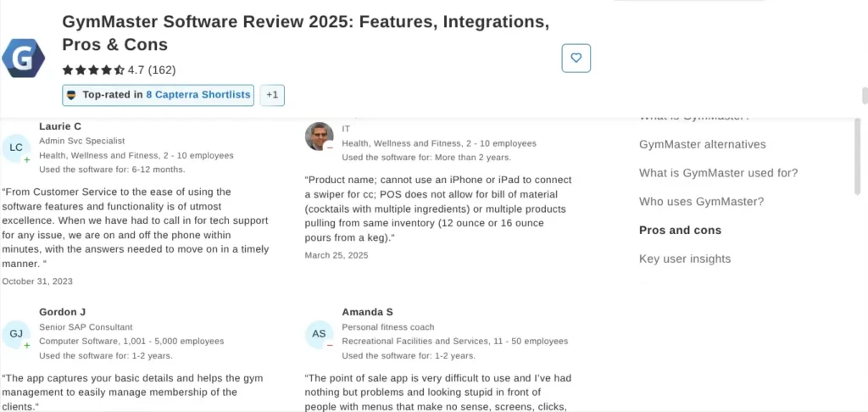Image resolution: width=868 pixels, height=412 pixels.
Task: Click the GymMaster hexagon logo icon
Action: [23, 58]
